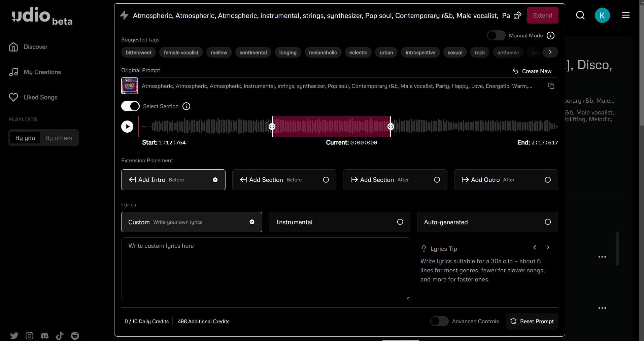Image resolution: width=644 pixels, height=341 pixels.
Task: Add the introspective tag
Action: pyautogui.click(x=420, y=53)
